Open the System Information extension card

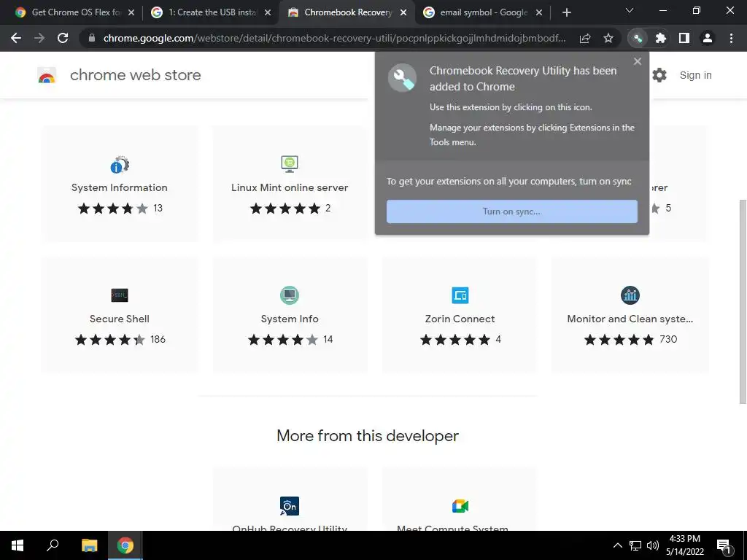[120, 184]
